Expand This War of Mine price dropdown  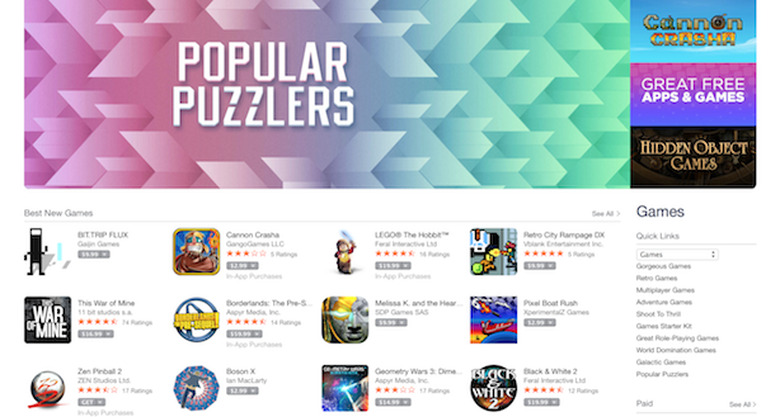[96, 334]
